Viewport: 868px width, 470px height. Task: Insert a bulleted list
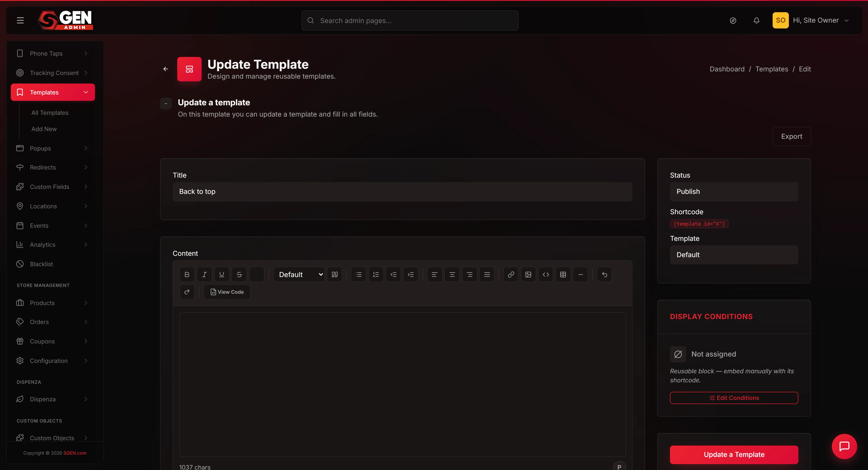359,275
